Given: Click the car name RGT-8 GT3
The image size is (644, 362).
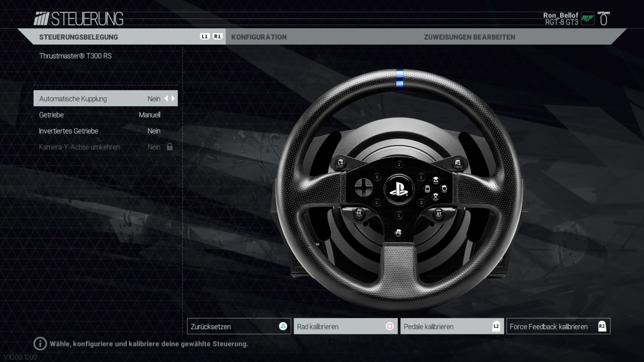Looking at the screenshot, I should (x=561, y=22).
